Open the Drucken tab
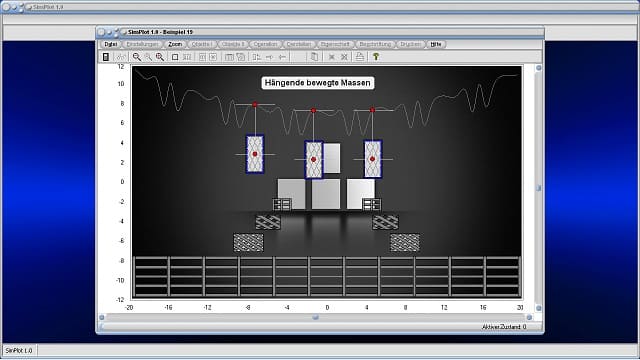This screenshot has height=360, width=640. 411,44
